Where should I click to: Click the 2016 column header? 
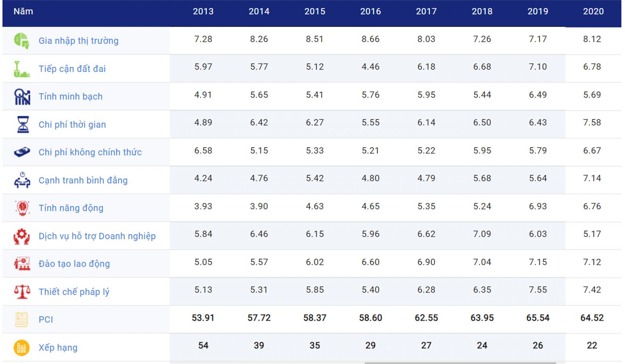[370, 11]
